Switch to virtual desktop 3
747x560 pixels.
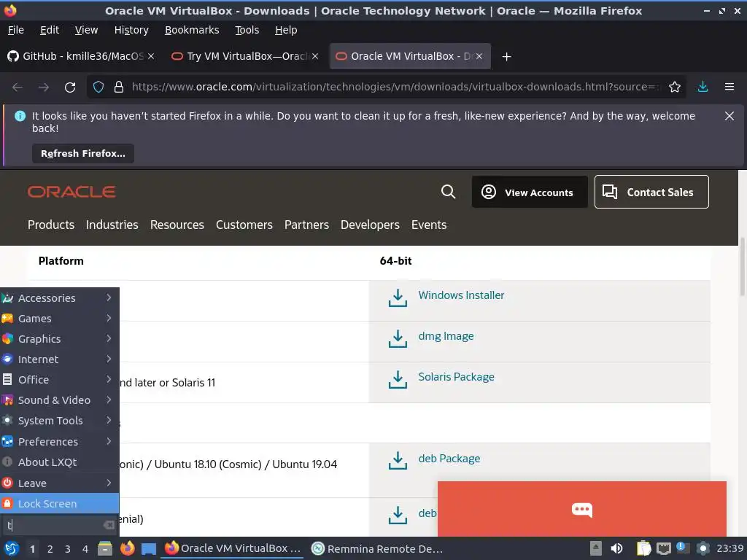(x=68, y=549)
